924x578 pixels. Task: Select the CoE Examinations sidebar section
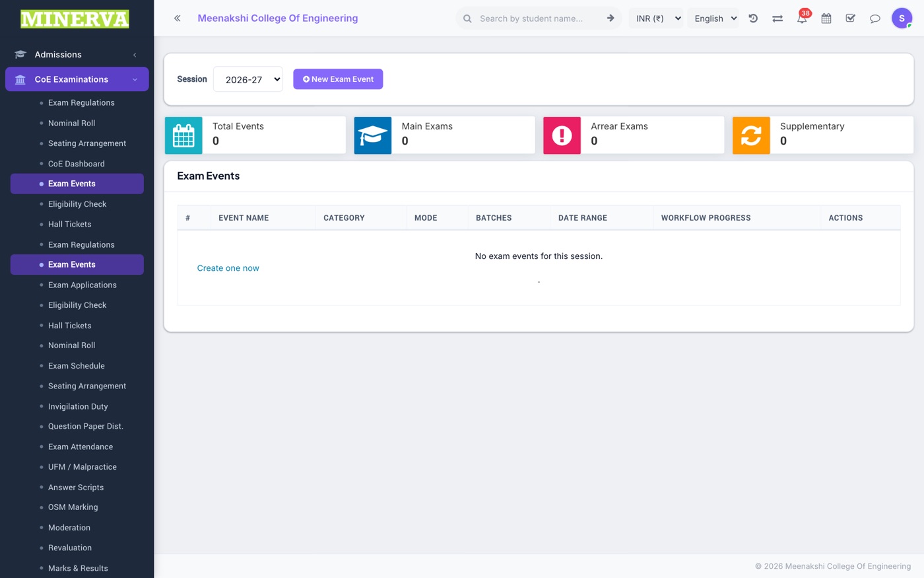point(77,79)
